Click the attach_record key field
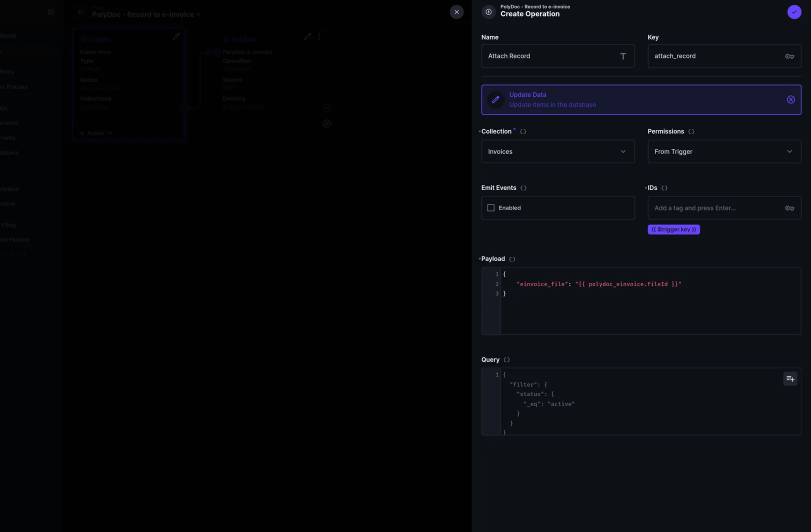Image resolution: width=811 pixels, height=532 pixels. (x=724, y=56)
